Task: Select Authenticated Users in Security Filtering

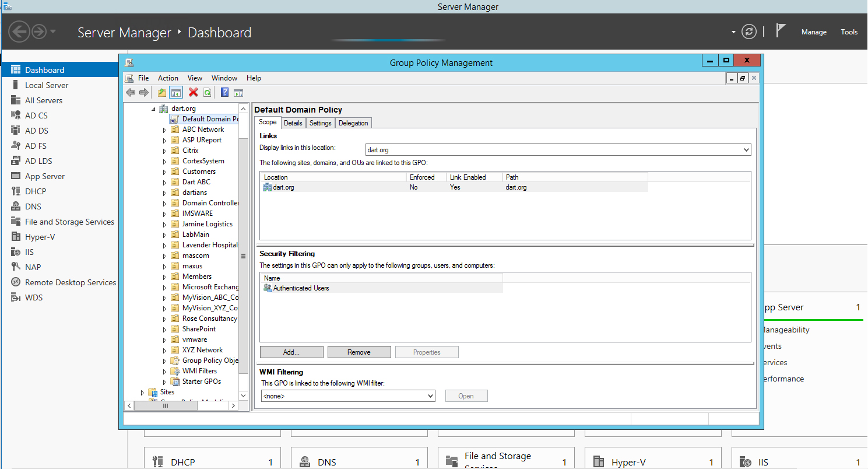Action: [x=382, y=288]
